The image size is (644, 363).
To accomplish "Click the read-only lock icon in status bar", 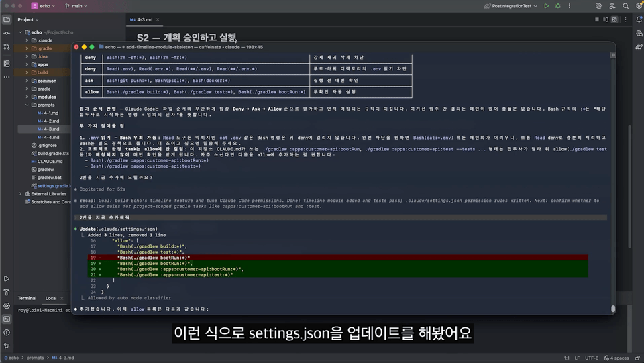I will [x=637, y=358].
